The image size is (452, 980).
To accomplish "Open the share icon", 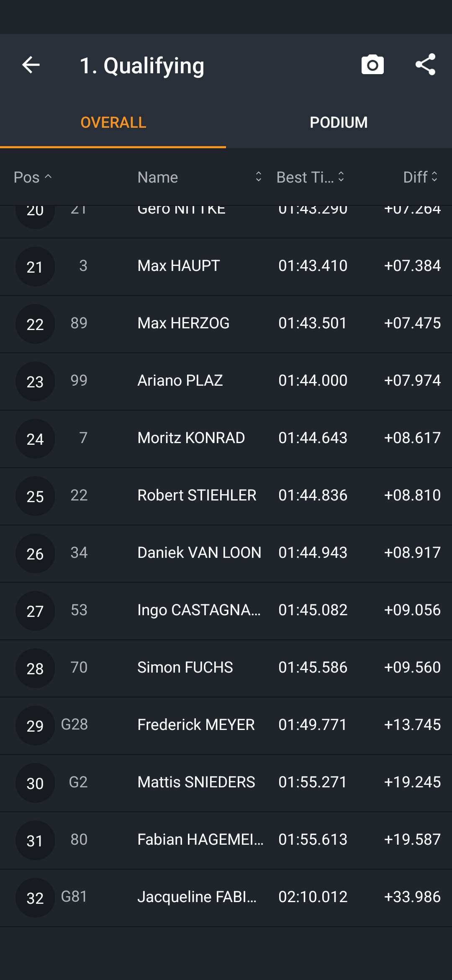I will 426,64.
